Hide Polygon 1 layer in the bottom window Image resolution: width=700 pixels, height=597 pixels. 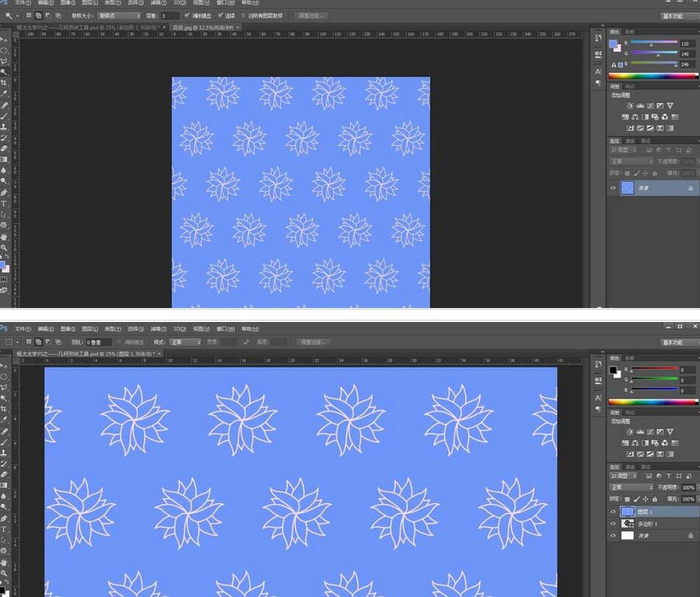point(613,523)
